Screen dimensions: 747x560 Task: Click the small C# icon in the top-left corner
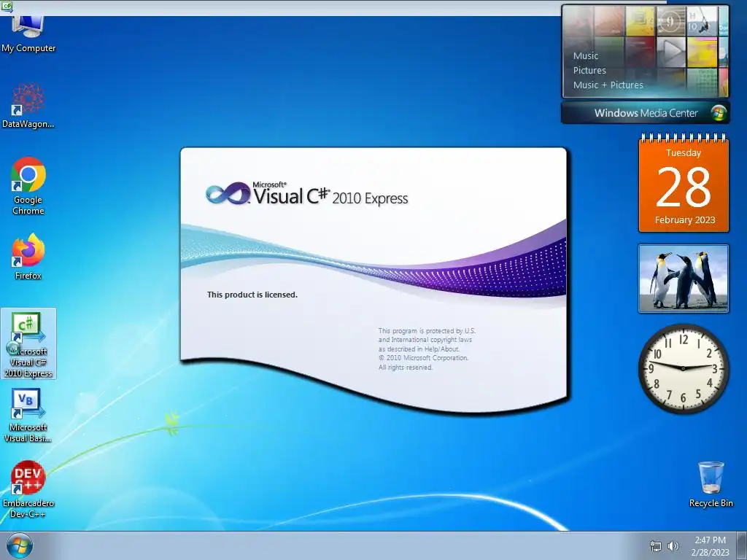tap(7, 6)
